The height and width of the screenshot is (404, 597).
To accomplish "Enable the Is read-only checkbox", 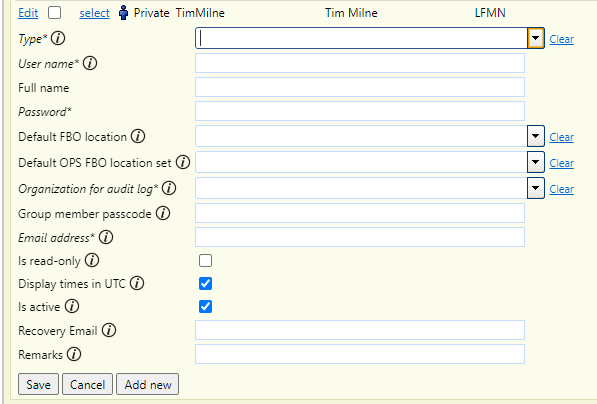I will click(x=205, y=261).
